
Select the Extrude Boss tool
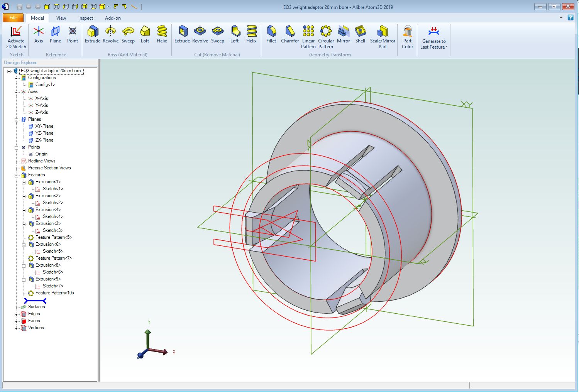coord(93,35)
